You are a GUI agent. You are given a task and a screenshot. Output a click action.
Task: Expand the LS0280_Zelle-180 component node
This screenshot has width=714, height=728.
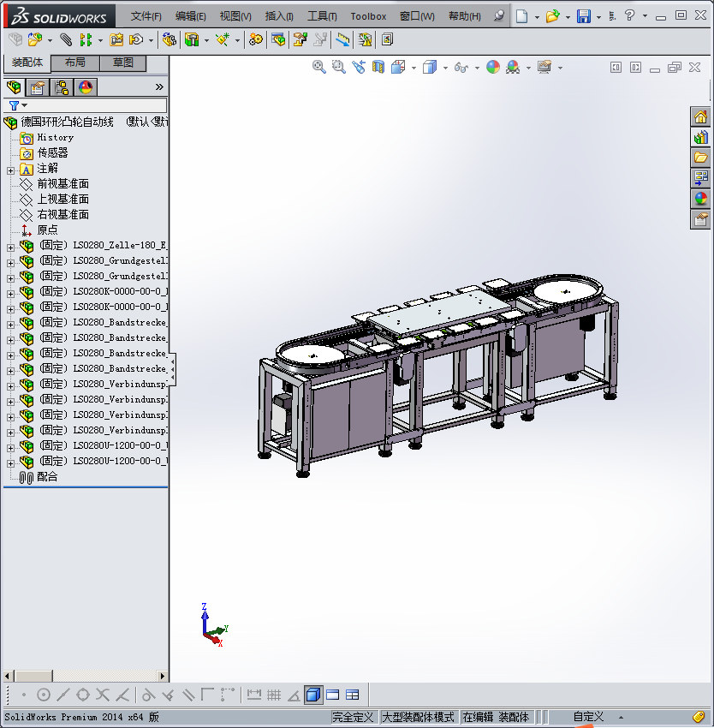pyautogui.click(x=10, y=246)
